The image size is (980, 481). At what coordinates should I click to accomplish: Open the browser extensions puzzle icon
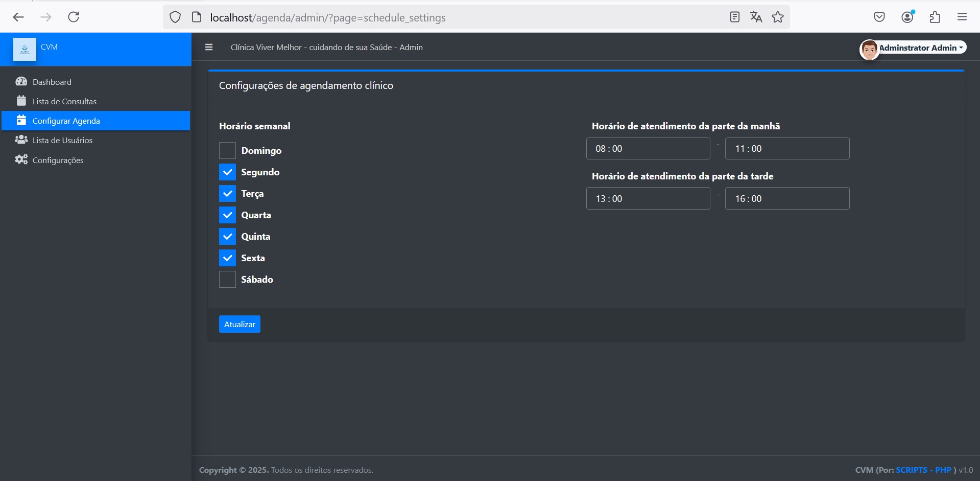(935, 17)
